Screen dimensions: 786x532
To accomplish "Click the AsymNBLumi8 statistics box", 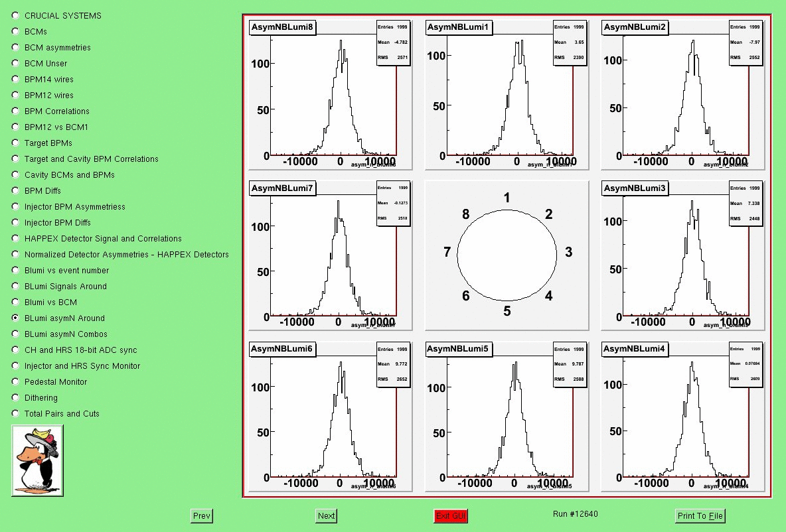I will point(394,42).
